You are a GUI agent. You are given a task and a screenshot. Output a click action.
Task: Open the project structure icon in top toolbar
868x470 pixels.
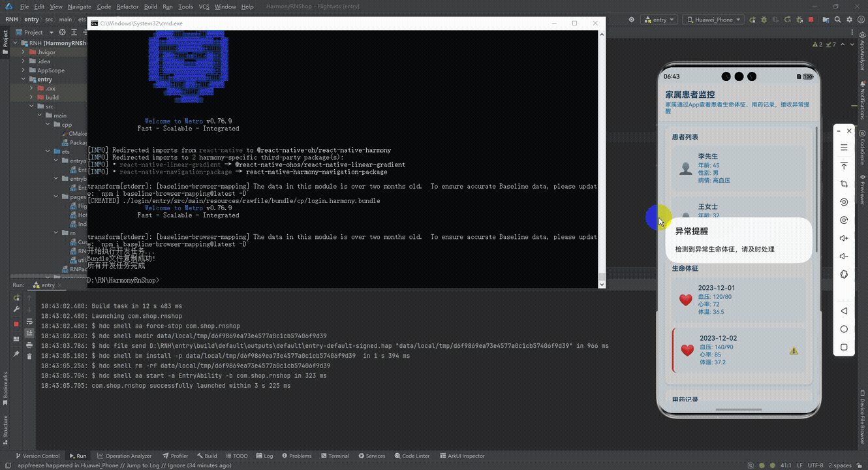825,20
